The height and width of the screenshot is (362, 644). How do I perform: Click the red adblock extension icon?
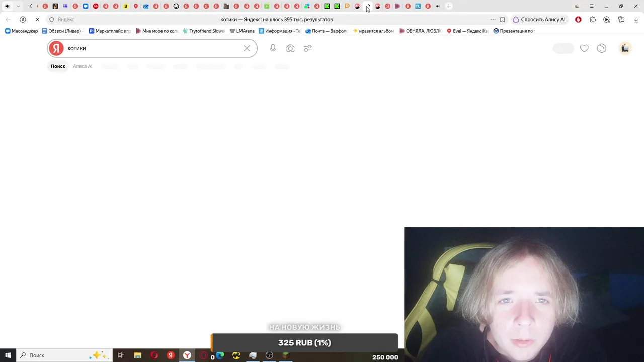(578, 19)
